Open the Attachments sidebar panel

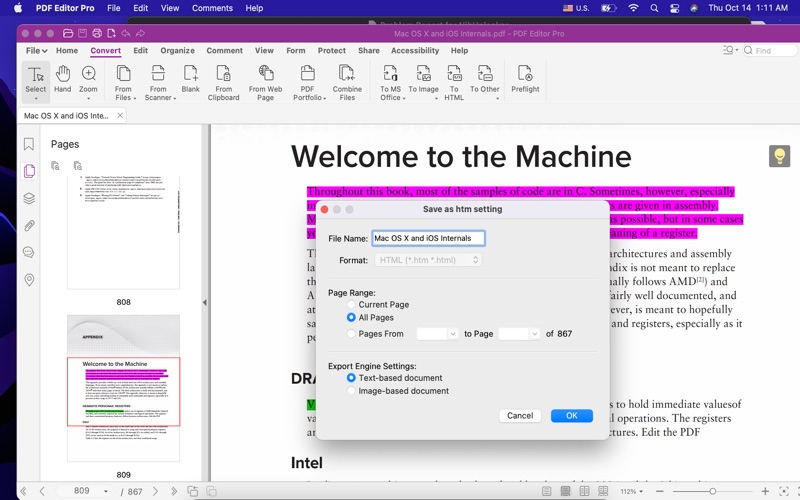tap(29, 226)
